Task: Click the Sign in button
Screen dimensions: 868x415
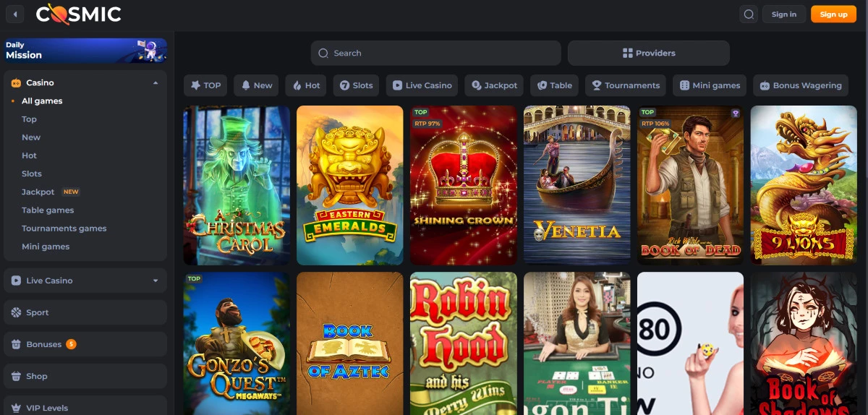Action: [783, 14]
